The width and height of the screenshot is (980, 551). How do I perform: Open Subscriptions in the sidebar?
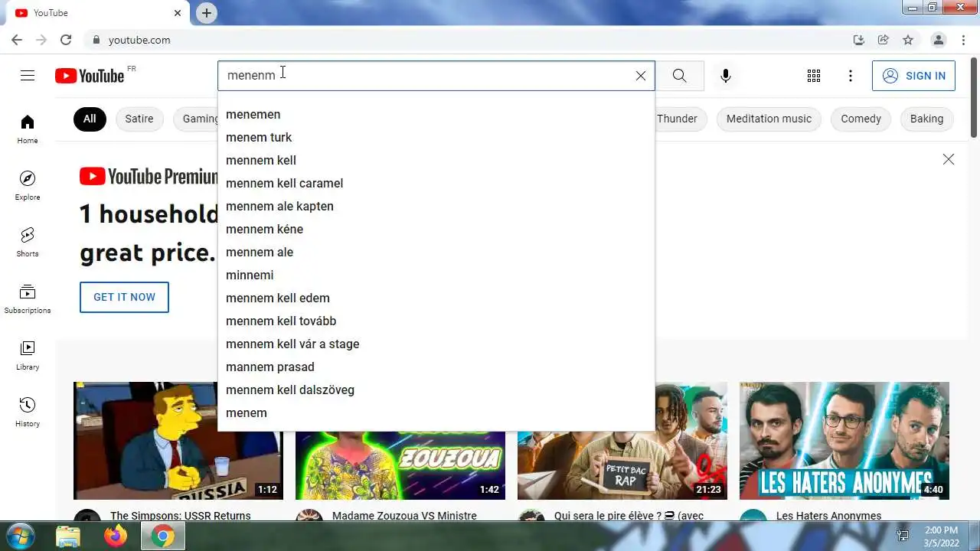[28, 298]
